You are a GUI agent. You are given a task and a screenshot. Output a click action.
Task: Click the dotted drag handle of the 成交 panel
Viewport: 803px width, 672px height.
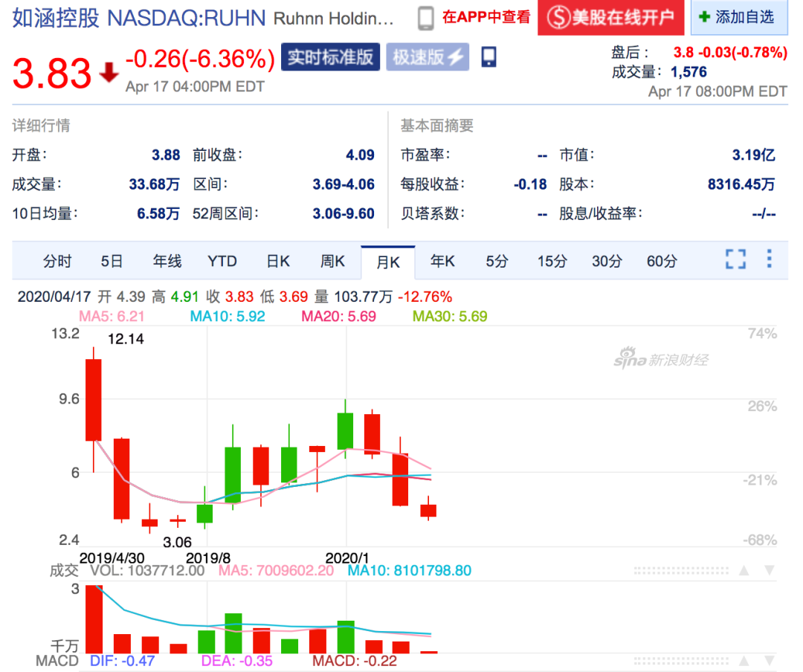click(x=681, y=570)
